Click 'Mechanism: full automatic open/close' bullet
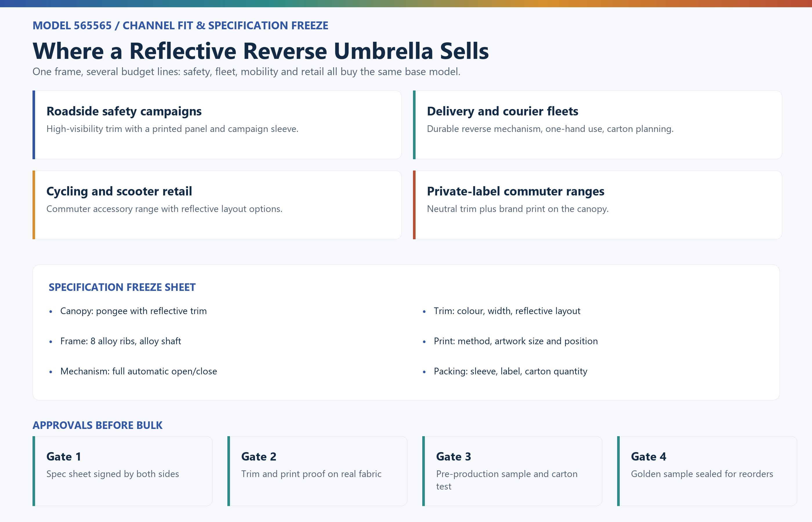The width and height of the screenshot is (812, 522). click(139, 371)
